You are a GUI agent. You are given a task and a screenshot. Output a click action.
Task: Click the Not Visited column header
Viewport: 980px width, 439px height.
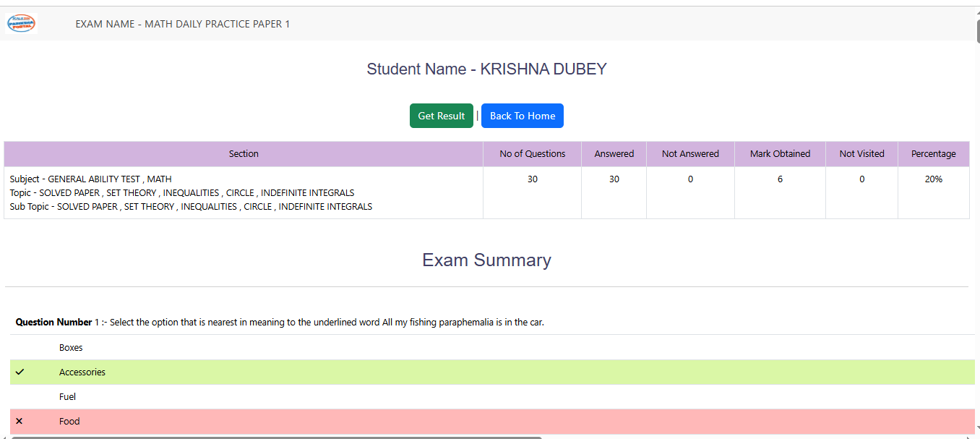(861, 154)
